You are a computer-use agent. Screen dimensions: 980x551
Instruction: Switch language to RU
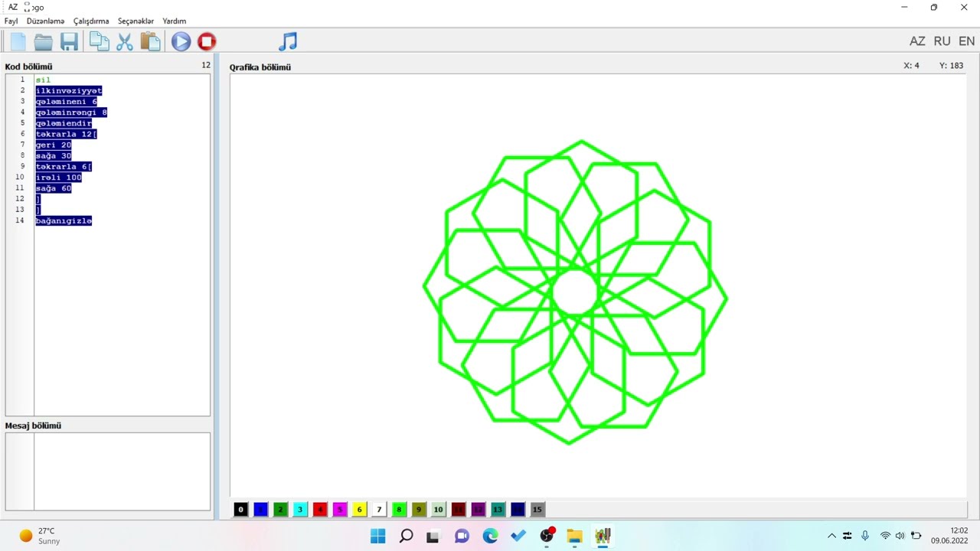coord(942,41)
